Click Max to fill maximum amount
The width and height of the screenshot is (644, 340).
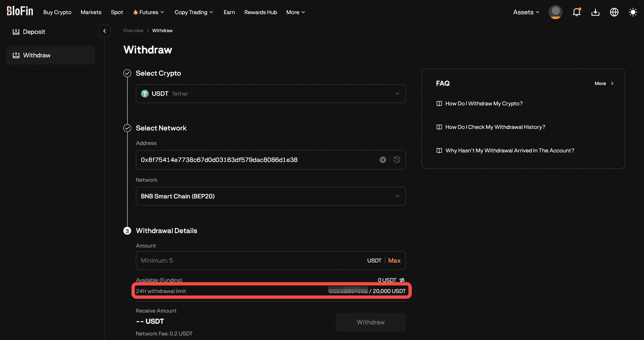[x=394, y=260]
